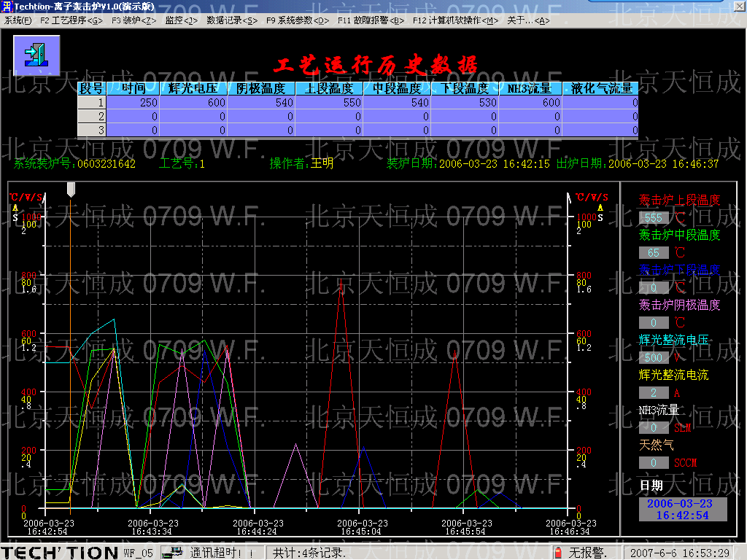Select the 辉光整流电压 value field showing 500
The image size is (747, 560).
(x=654, y=358)
